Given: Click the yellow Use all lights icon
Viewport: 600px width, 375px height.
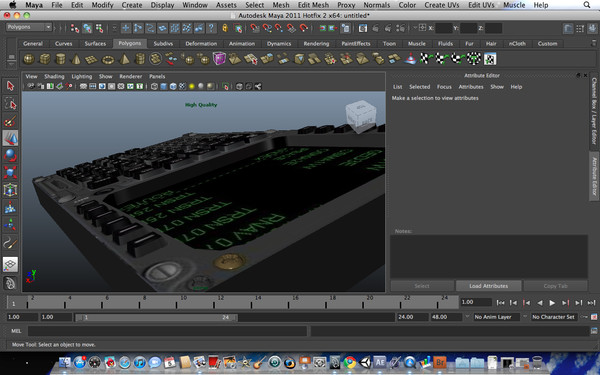Looking at the screenshot, I should tap(192, 86).
